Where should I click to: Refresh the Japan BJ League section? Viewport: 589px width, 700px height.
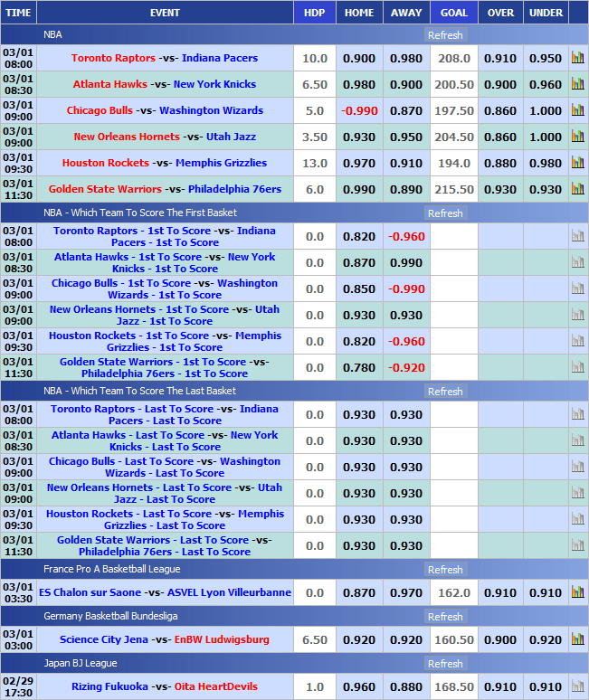click(445, 664)
